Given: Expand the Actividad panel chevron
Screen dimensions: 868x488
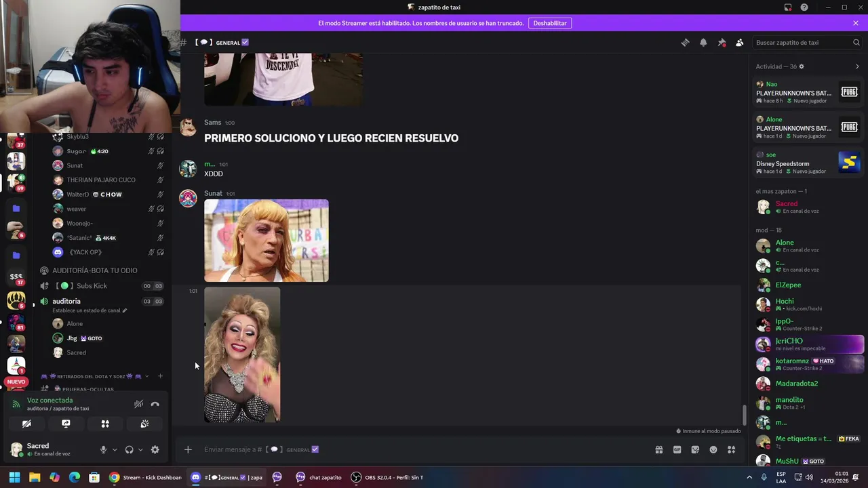Looking at the screenshot, I should (x=857, y=66).
